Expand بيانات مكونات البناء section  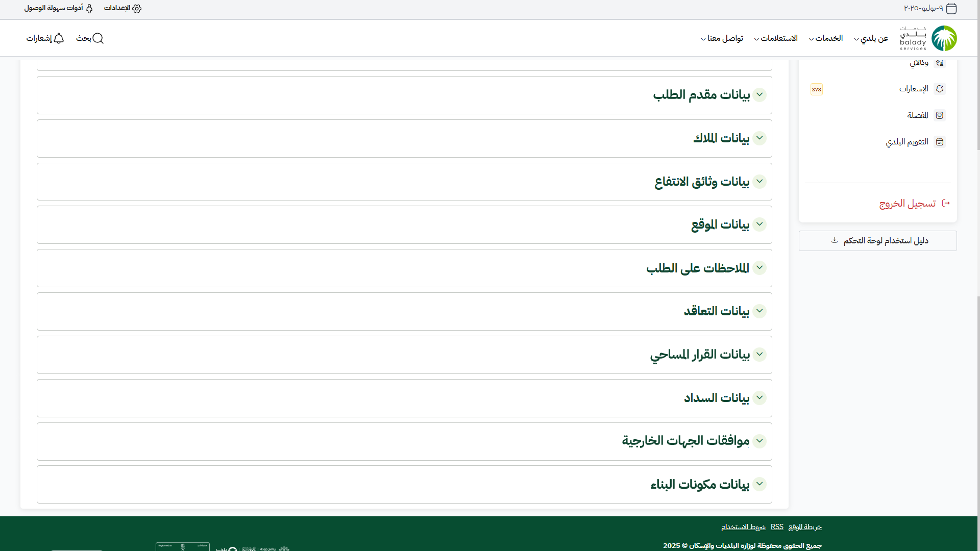point(759,484)
